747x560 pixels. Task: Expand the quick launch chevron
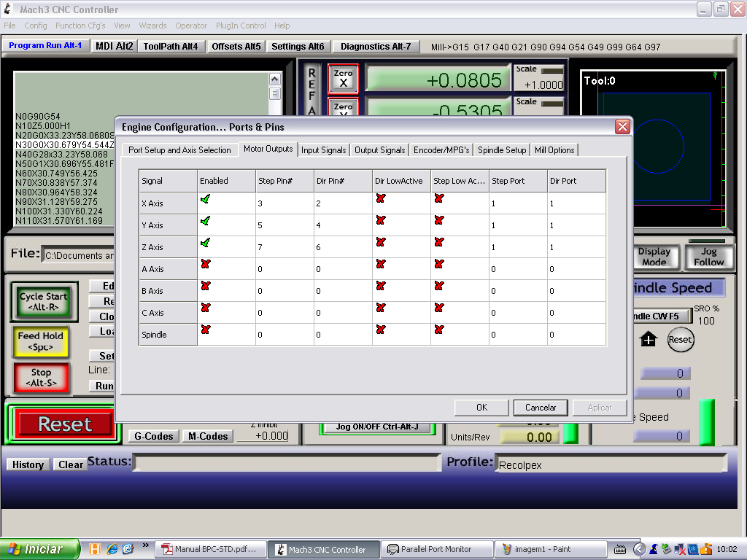pos(145,545)
